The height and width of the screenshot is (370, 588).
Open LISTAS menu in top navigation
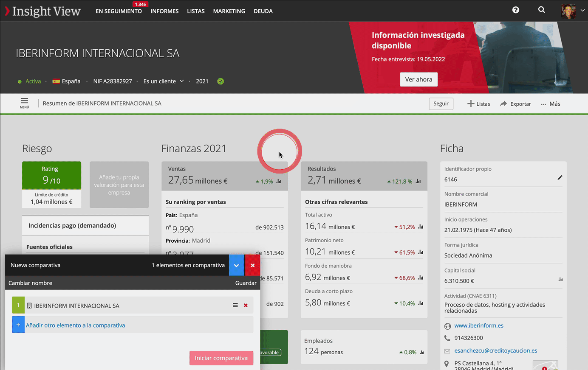(196, 11)
